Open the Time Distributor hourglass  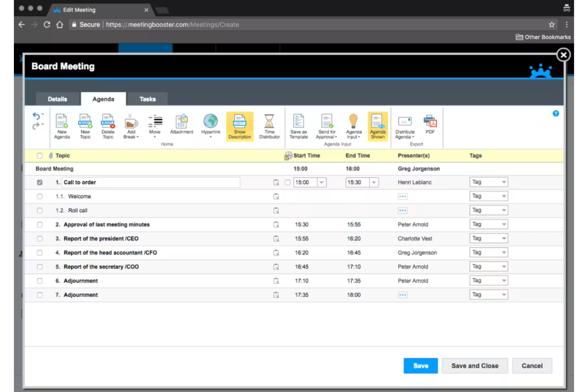tap(269, 126)
